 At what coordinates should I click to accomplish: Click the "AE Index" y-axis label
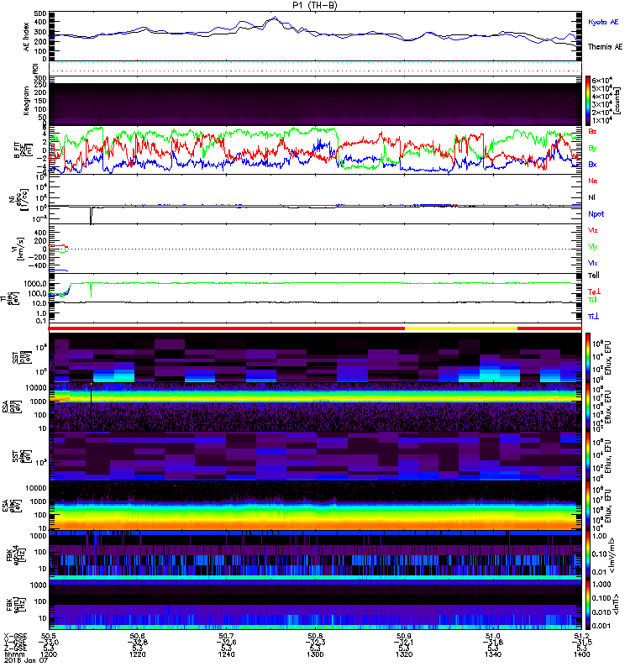tap(27, 37)
